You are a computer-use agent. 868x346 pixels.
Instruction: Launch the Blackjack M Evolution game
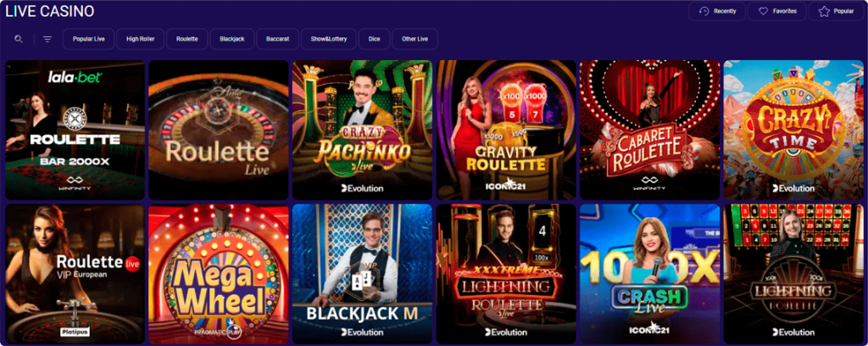(362, 274)
